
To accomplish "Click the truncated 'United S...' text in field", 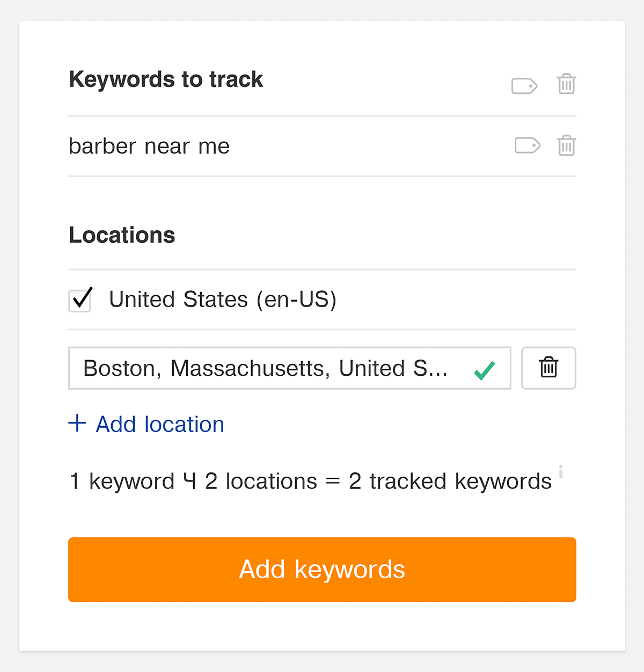I will pos(393,369).
